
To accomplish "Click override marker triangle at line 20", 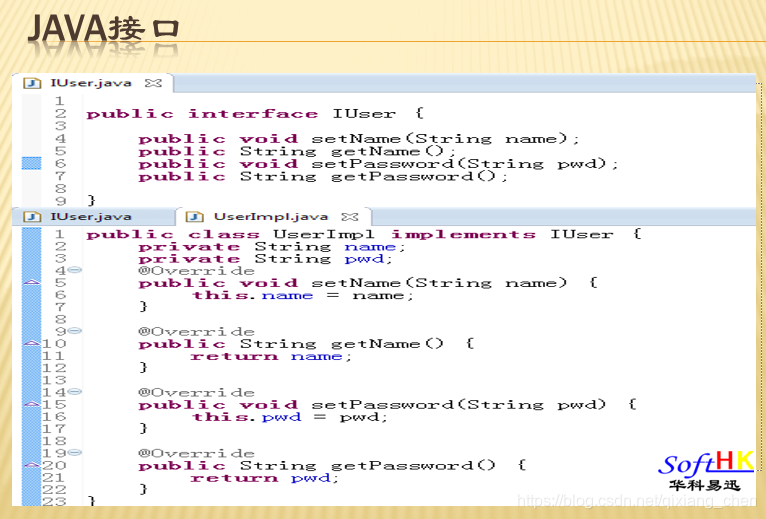I will 32,465.
